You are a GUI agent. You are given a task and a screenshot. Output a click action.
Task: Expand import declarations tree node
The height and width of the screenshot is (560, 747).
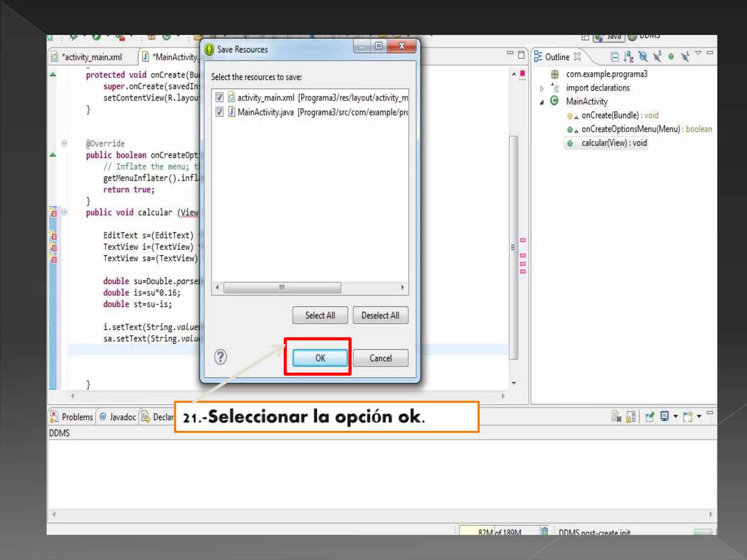coord(542,88)
